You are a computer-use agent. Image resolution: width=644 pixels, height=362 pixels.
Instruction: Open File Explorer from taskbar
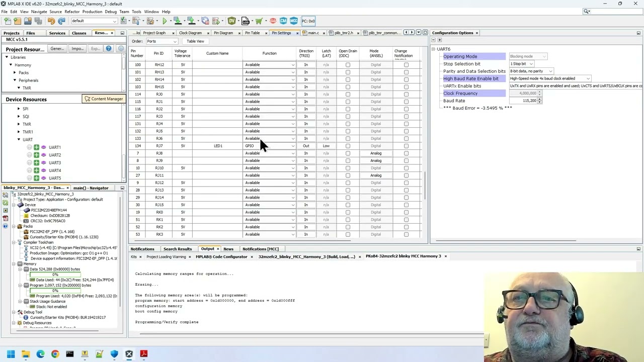click(x=26, y=354)
